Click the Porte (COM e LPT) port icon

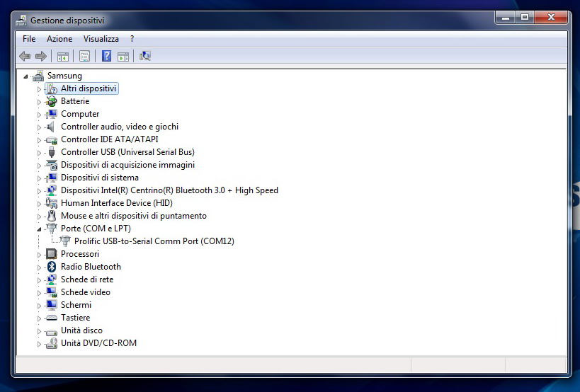tap(52, 229)
